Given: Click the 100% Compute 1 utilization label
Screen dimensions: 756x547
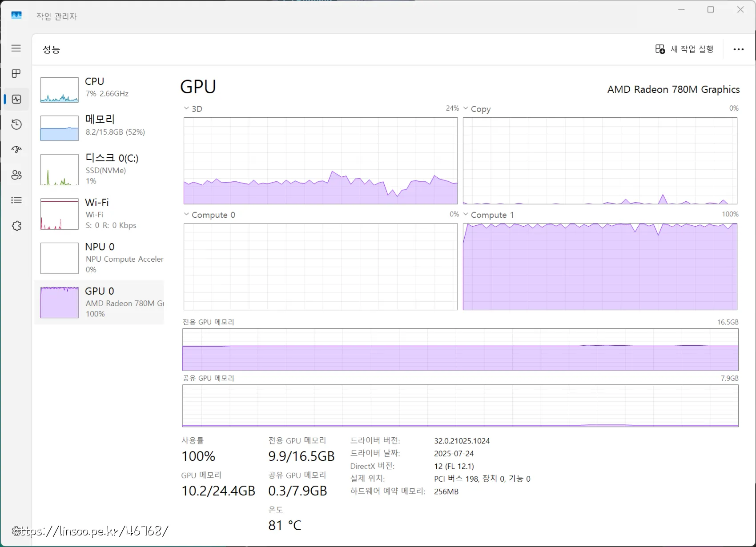Looking at the screenshot, I should coord(730,214).
